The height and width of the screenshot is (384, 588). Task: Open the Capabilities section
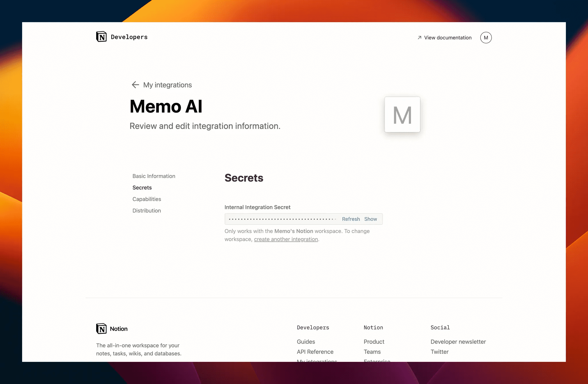pyautogui.click(x=147, y=199)
